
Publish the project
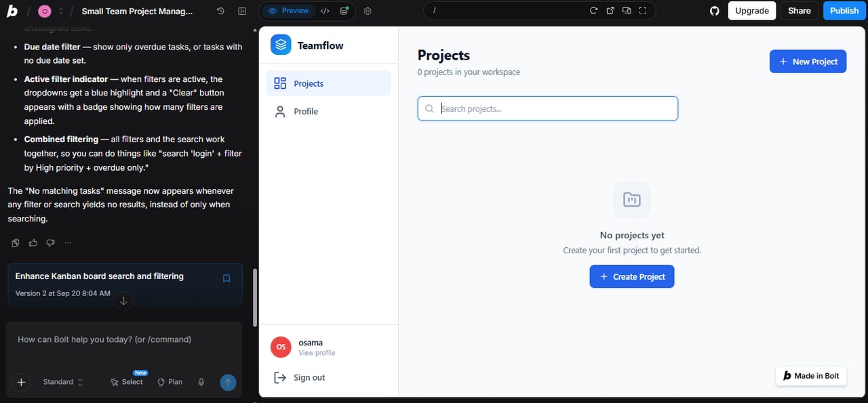844,11
